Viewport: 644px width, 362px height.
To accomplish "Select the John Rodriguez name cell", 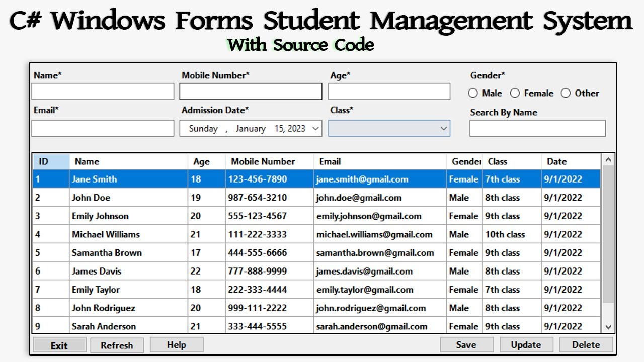I will tap(129, 308).
